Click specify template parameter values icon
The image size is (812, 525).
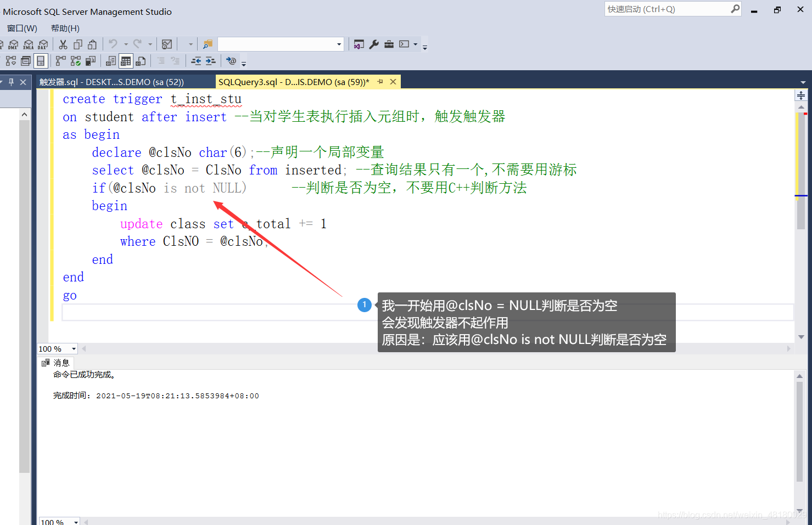pyautogui.click(x=231, y=61)
